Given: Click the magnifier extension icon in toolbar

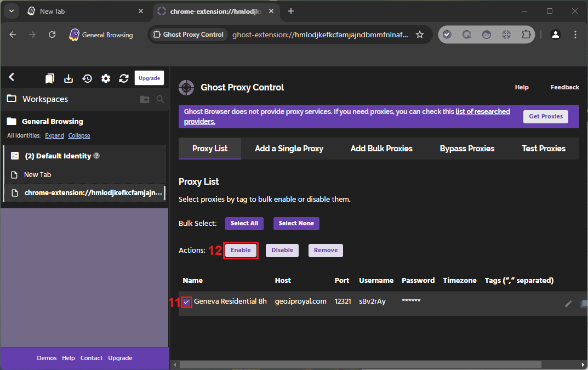Looking at the screenshot, I should coord(466,35).
